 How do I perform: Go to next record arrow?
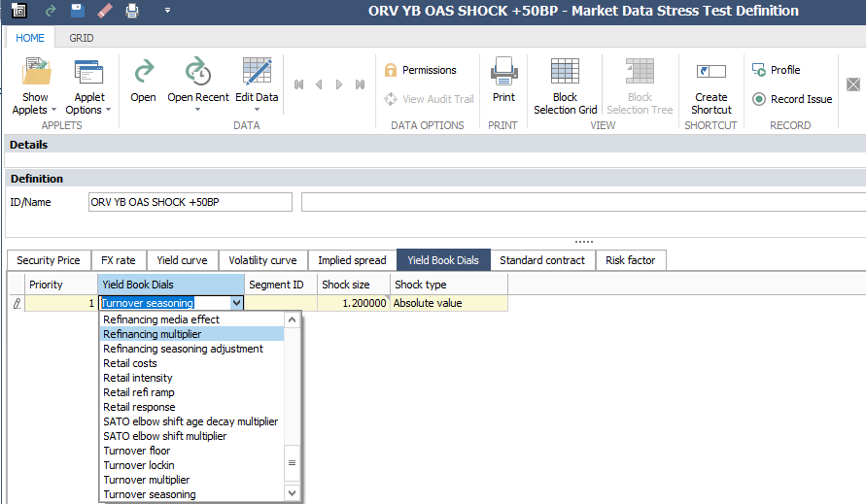pyautogui.click(x=339, y=84)
